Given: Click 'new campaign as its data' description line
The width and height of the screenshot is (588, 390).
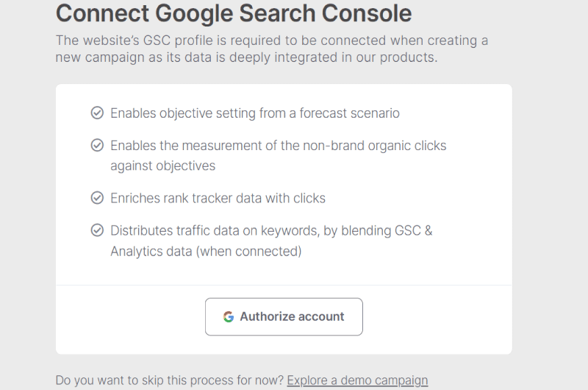Looking at the screenshot, I should point(246,57).
